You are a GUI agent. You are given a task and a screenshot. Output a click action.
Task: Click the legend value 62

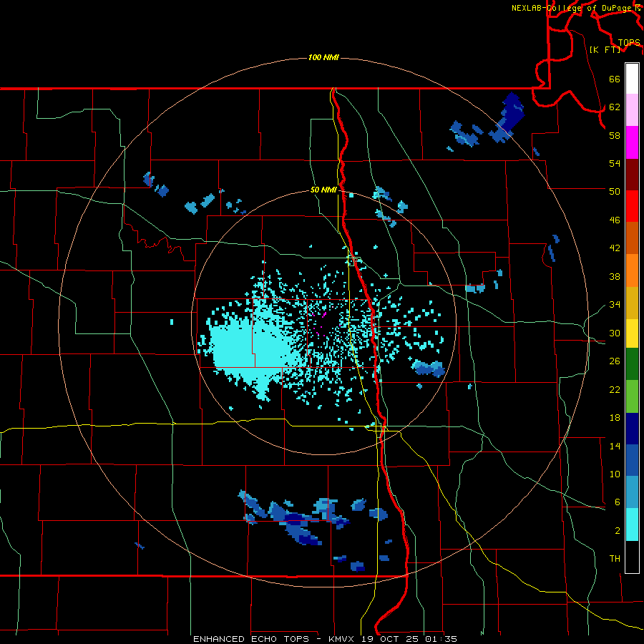(x=615, y=107)
